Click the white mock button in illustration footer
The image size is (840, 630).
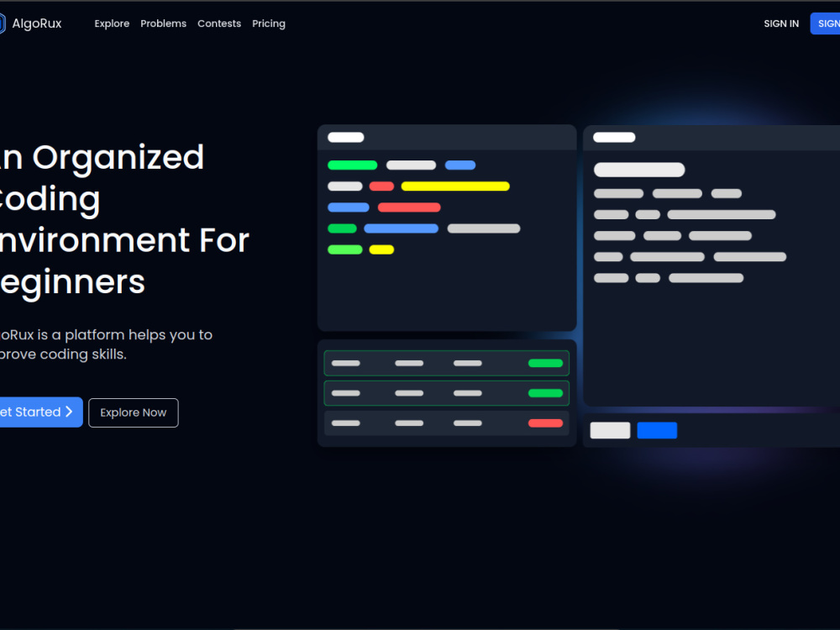[610, 430]
